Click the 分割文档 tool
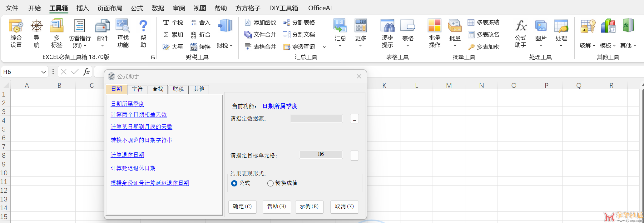 tap(299, 35)
